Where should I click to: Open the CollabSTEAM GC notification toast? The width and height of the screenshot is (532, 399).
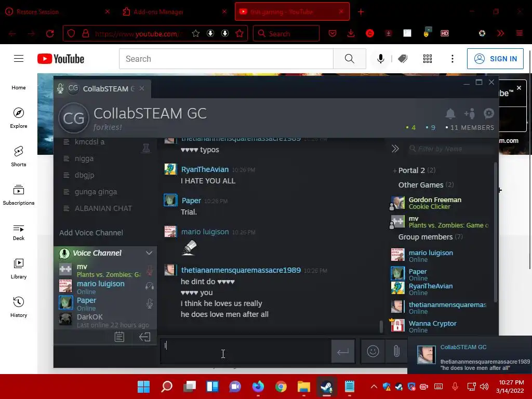470,355
